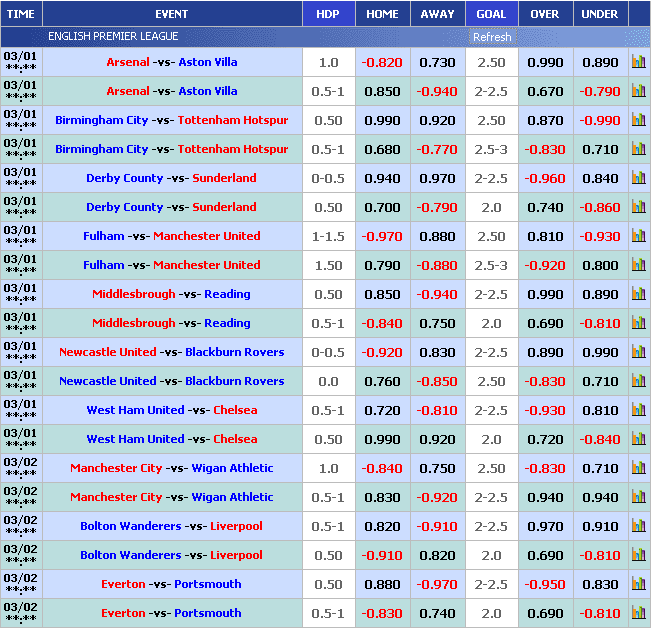Viewport: 651px width, 628px height.
Task: Pick under odds -0.840 for West Ham 0.50 row
Action: [x=600, y=439]
